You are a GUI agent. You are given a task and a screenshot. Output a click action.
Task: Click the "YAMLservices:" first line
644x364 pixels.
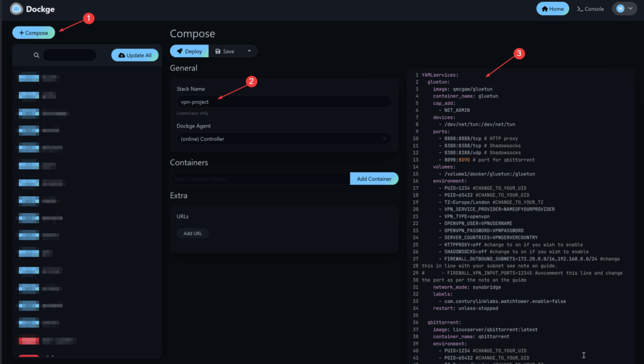(x=440, y=75)
